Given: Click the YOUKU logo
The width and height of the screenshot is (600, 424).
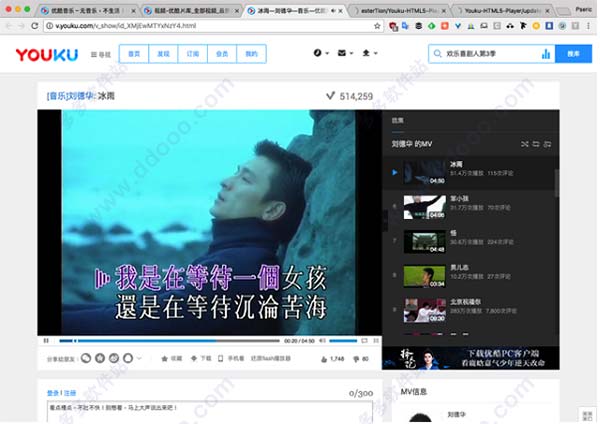Looking at the screenshot, I should (x=47, y=55).
